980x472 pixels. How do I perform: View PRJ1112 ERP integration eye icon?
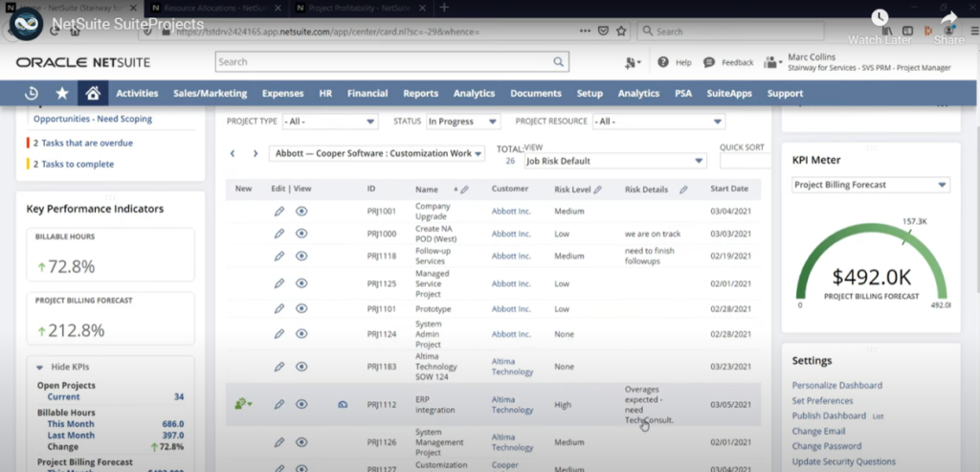pos(301,404)
